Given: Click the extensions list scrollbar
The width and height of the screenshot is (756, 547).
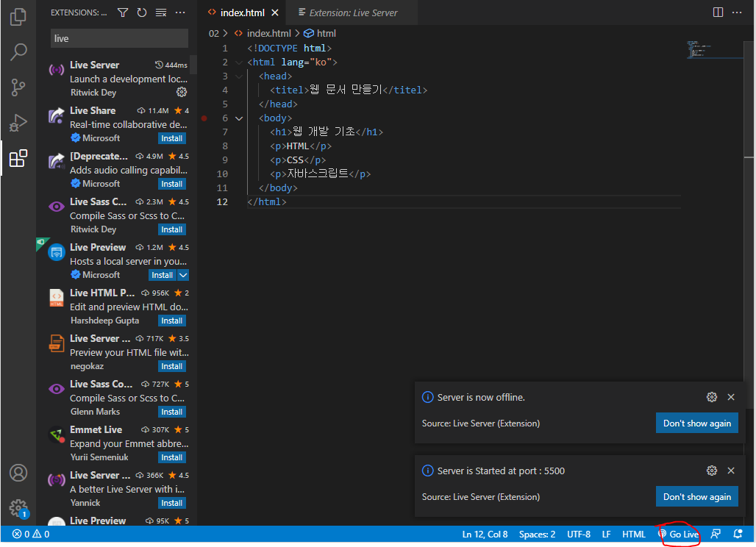Looking at the screenshot, I should pyautogui.click(x=193, y=65).
